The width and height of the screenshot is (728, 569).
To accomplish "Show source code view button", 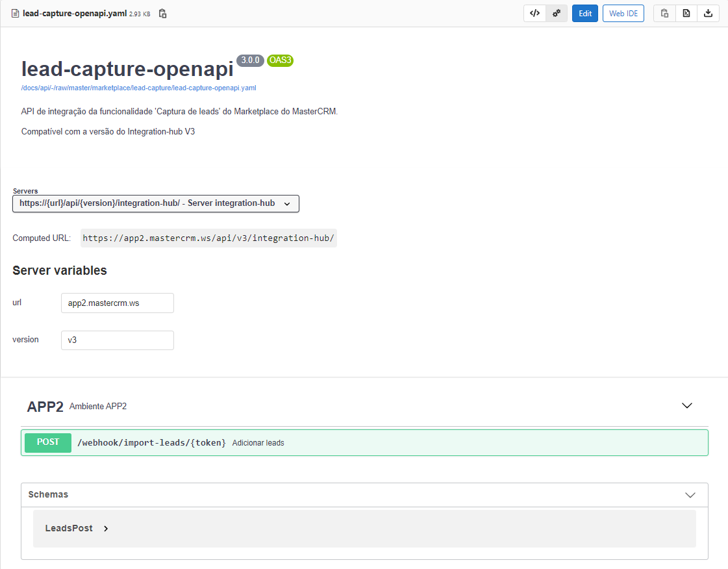I will coord(534,14).
